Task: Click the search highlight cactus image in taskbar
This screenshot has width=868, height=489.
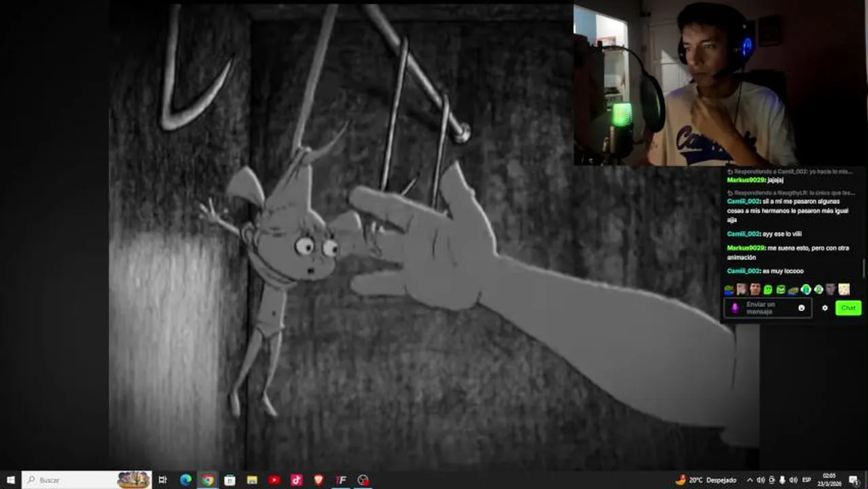Action: click(x=134, y=480)
